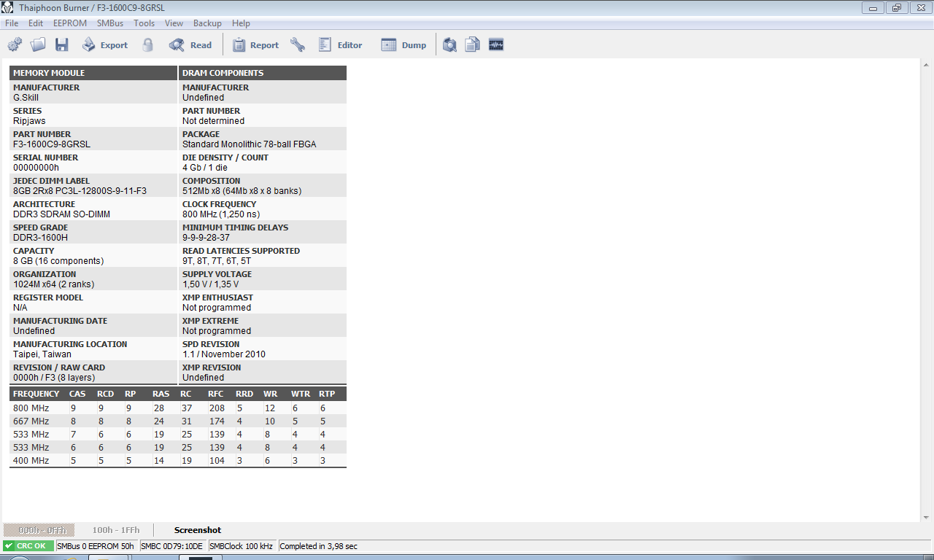Click the SMBus 0 EEPROM 50h status
Viewport: 934px width, 560px height.
click(x=96, y=546)
